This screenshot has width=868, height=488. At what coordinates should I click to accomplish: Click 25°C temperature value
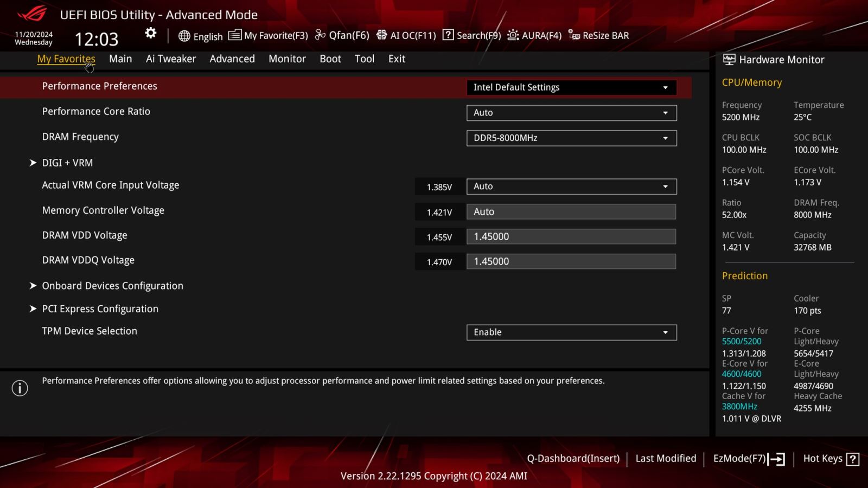(802, 118)
